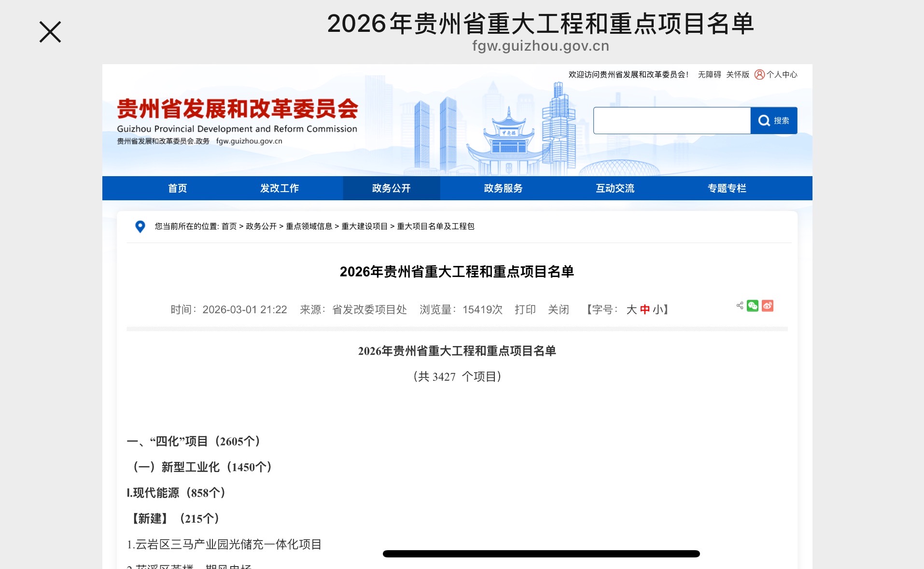924x569 pixels.
Task: Select the 政务公开 navigation tab
Action: pos(391,188)
